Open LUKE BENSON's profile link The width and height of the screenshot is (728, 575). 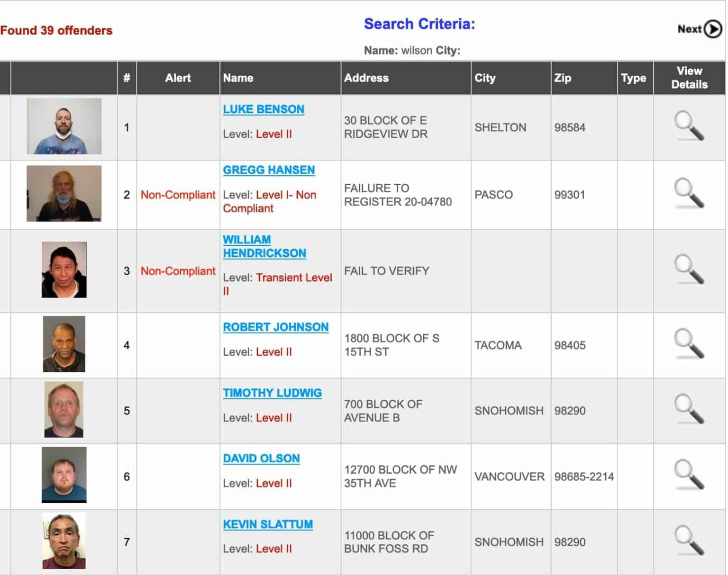264,109
